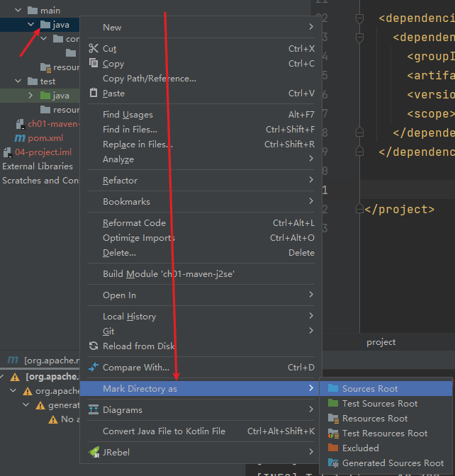Open the Analyze submenu arrow
Image resolution: width=455 pixels, height=476 pixels.
click(x=311, y=159)
